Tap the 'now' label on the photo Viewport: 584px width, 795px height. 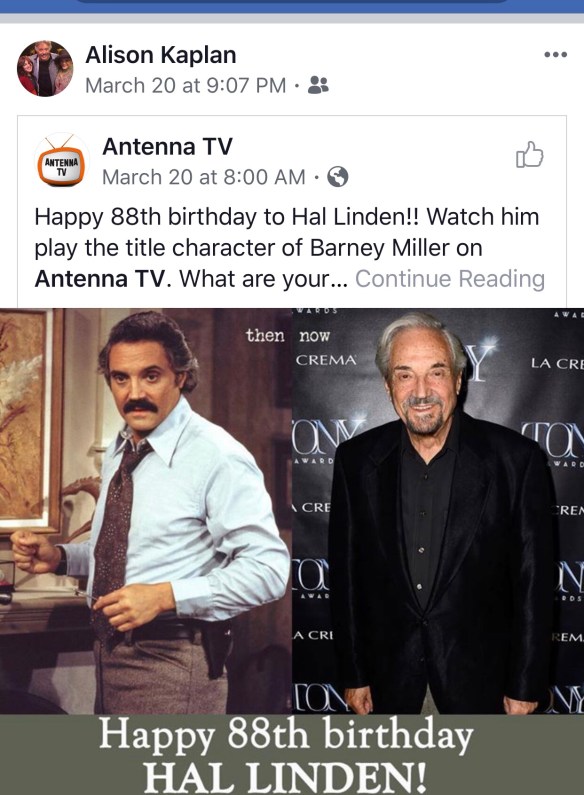314,336
